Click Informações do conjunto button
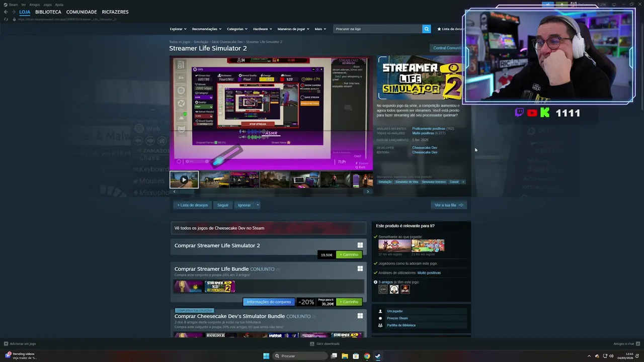 click(269, 302)
